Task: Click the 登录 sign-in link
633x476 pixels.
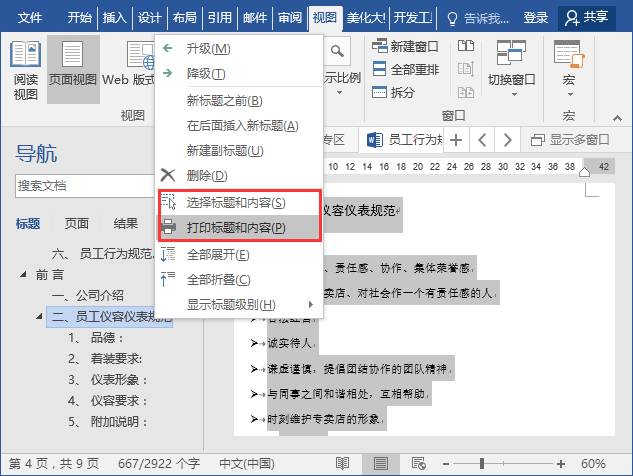Action: [536, 17]
